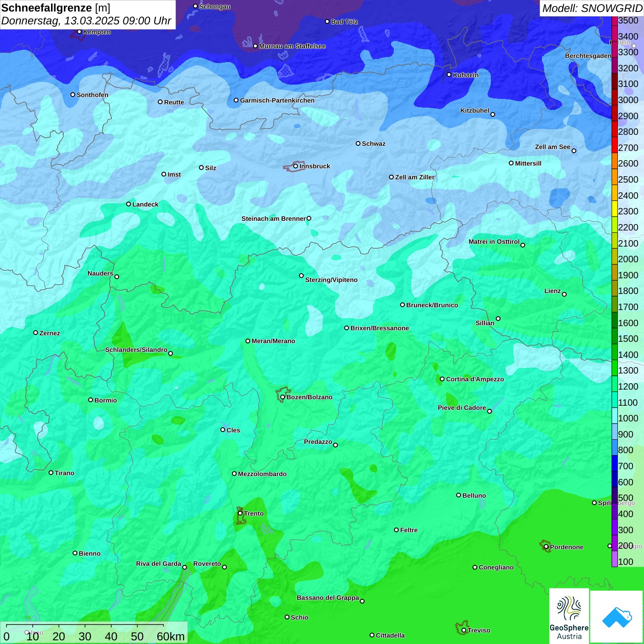644x644 pixels.
Task: Click the Cles label
Action: (233, 430)
